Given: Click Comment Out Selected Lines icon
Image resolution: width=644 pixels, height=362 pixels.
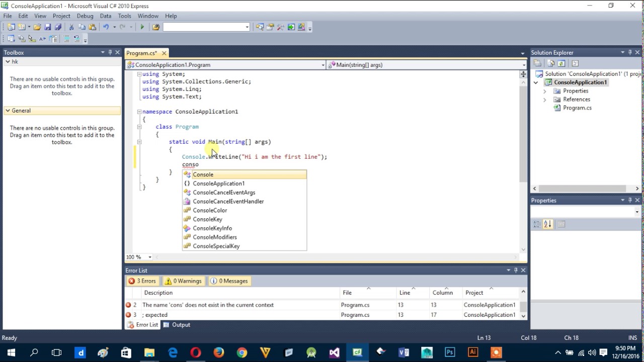Looking at the screenshot, I should point(66,39).
